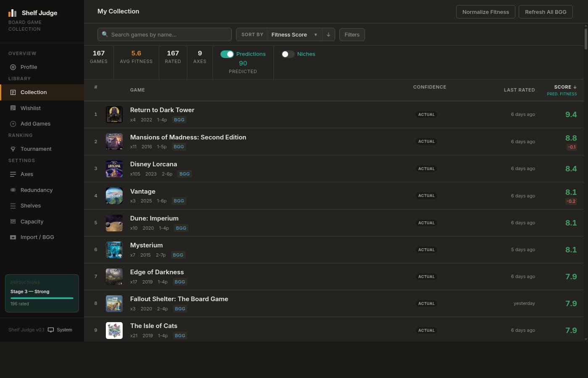This screenshot has width=588, height=378.
Task: Open Edge of Darkness title
Action: [157, 272]
